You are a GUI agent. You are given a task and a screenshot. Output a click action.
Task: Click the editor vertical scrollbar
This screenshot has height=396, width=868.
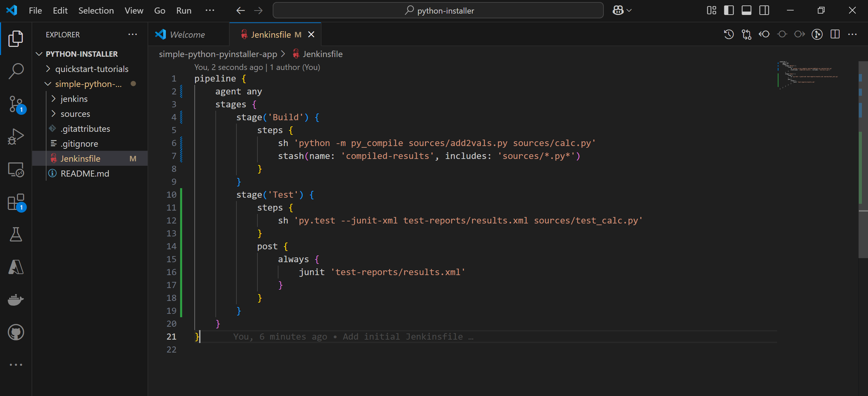pyautogui.click(x=863, y=160)
